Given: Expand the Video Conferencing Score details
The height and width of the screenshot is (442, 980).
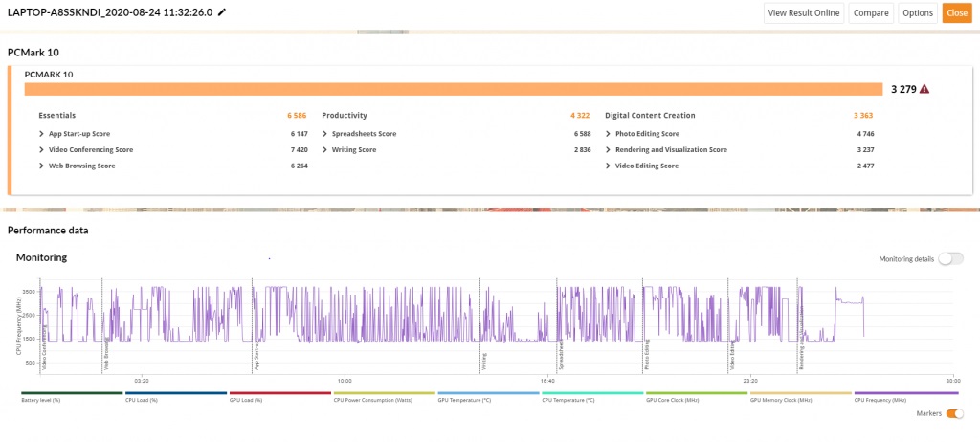Looking at the screenshot, I should pyautogui.click(x=41, y=150).
